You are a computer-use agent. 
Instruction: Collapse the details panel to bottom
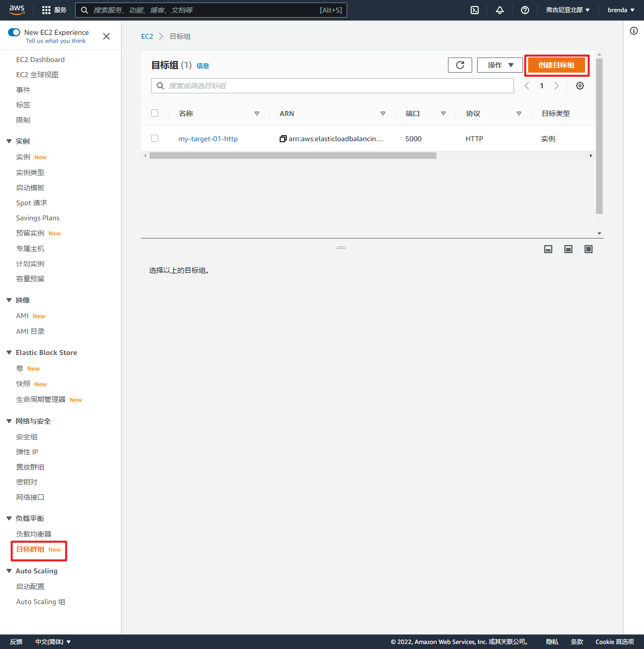click(548, 249)
